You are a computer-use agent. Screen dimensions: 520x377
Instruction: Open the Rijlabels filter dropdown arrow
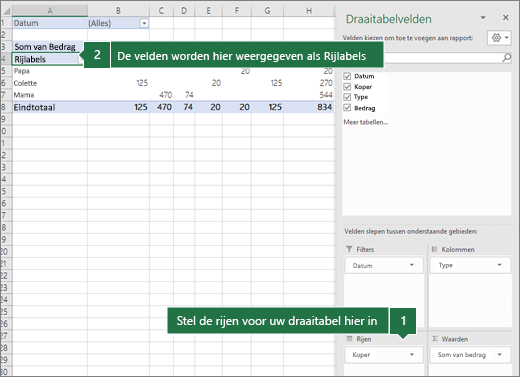click(80, 60)
